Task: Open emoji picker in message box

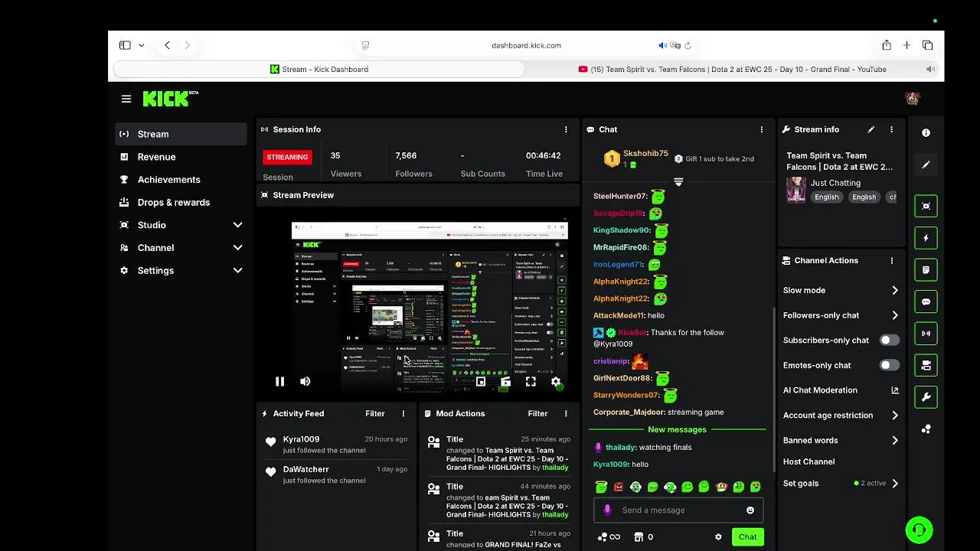Action: pyautogui.click(x=750, y=510)
